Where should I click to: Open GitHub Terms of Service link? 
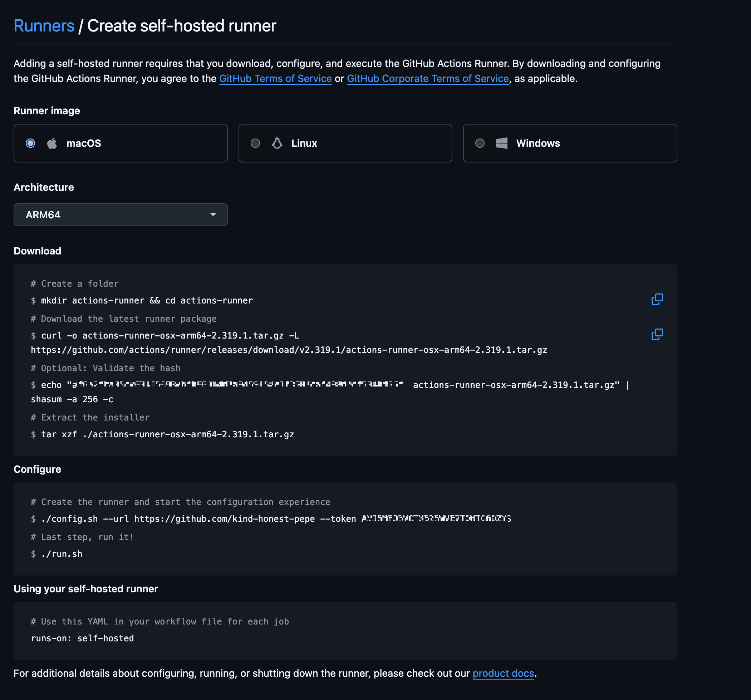275,79
